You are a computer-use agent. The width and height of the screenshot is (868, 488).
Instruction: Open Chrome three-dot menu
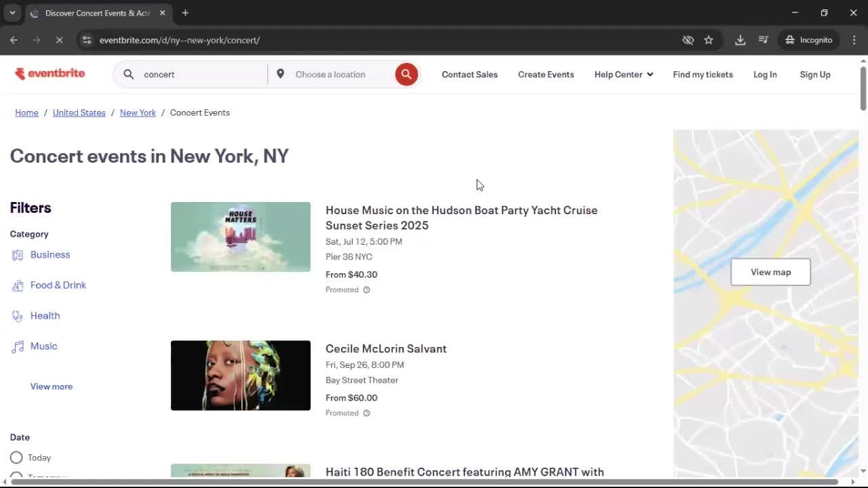854,40
